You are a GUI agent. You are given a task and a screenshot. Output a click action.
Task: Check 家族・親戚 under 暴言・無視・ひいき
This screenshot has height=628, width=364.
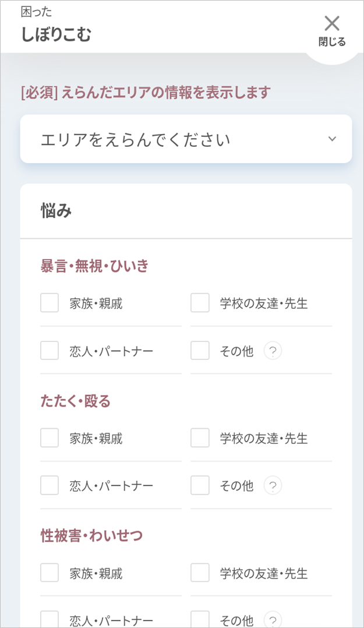point(50,303)
